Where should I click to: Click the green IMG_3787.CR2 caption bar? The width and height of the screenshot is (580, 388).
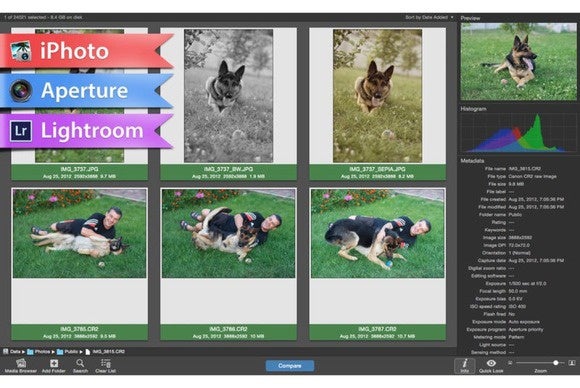(378, 332)
